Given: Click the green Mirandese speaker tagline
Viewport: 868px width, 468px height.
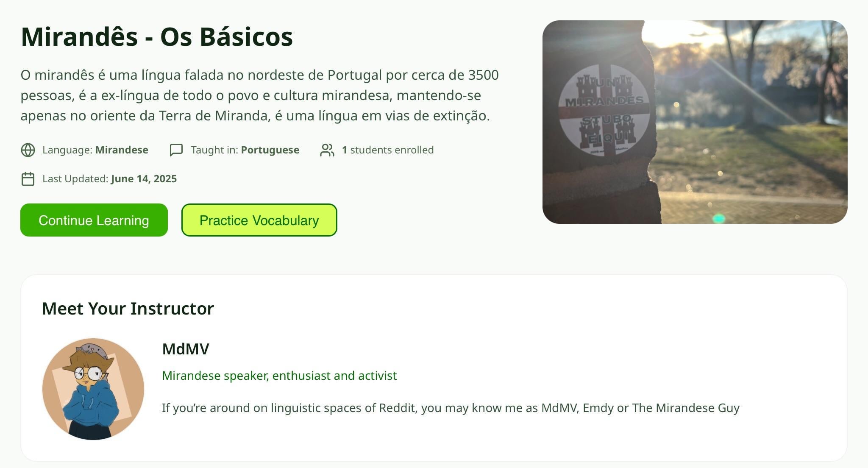Looking at the screenshot, I should pyautogui.click(x=279, y=376).
